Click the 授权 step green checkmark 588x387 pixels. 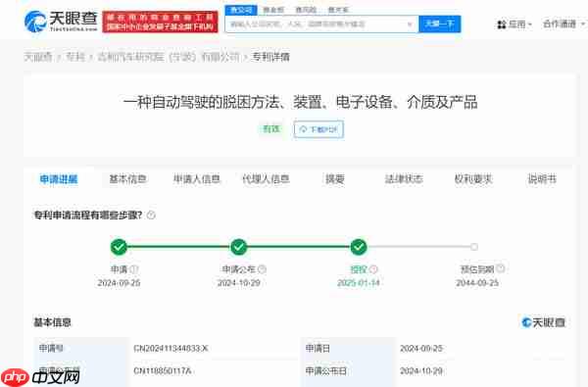tap(359, 247)
